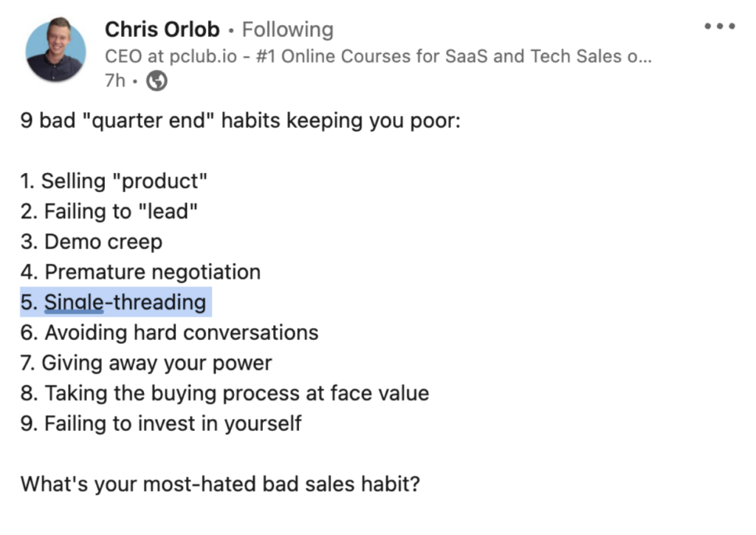Click "7. Giving away your power" text
This screenshot has width=756, height=535.
pos(146,363)
